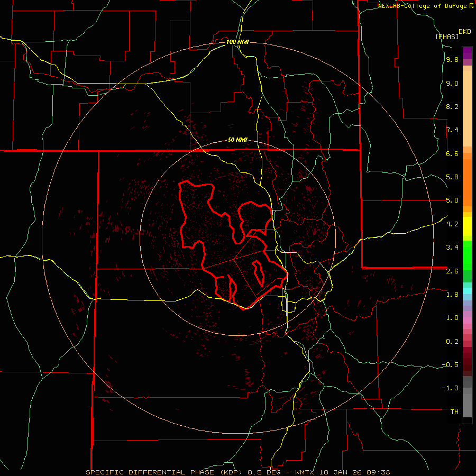Click the 5.8 scale value
The height and width of the screenshot is (476, 476).
coord(452,177)
